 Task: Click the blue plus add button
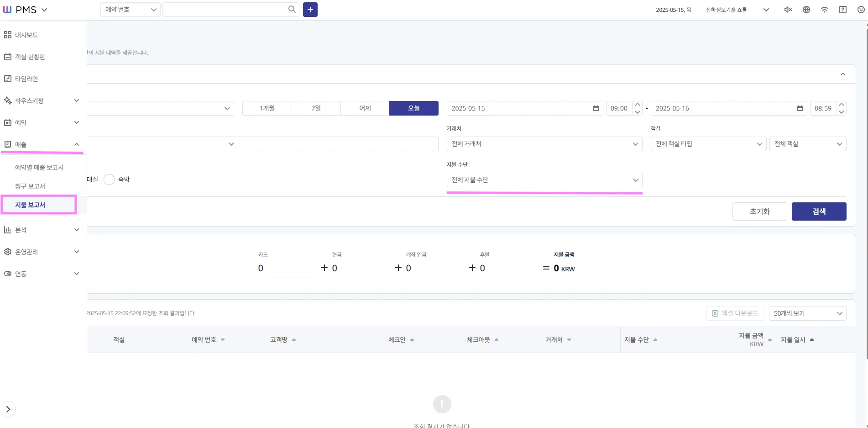tap(310, 10)
